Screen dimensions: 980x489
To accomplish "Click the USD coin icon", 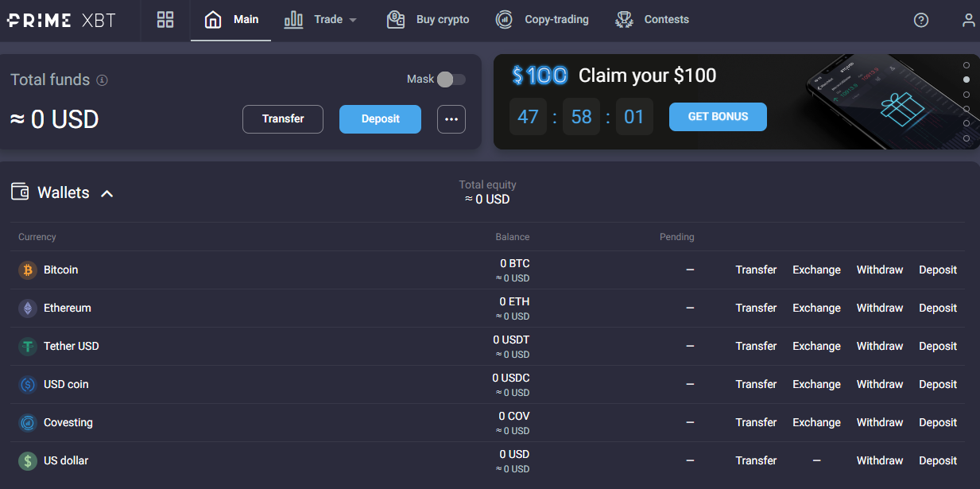I will (28, 385).
